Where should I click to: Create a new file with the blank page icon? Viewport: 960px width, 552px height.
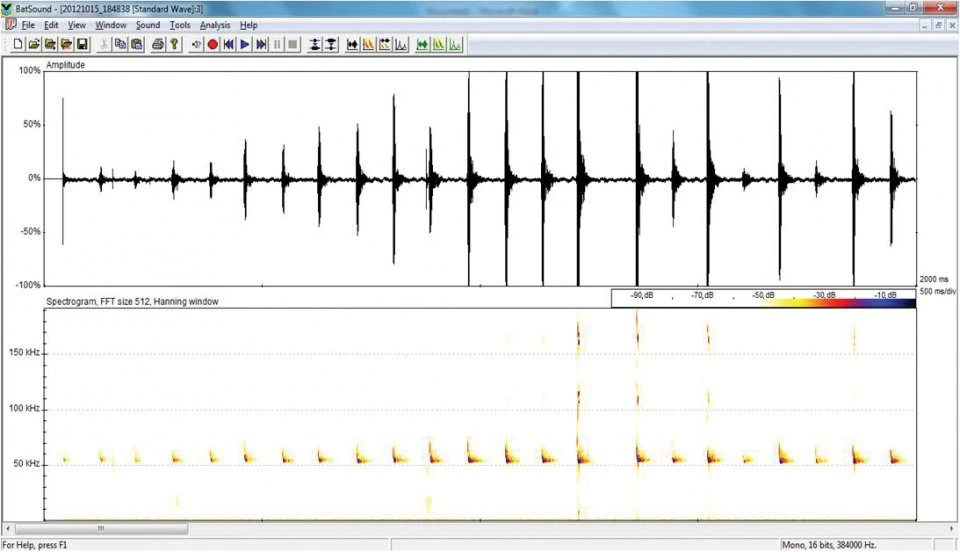click(x=18, y=44)
